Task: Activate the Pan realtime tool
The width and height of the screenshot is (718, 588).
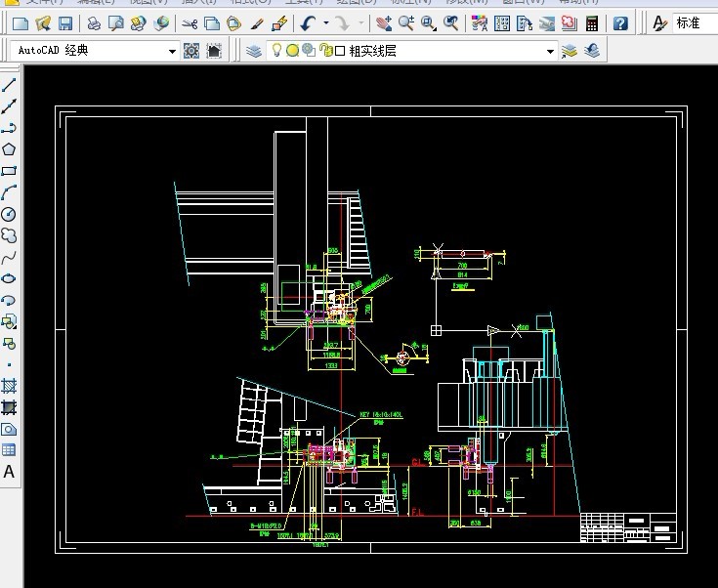Action: click(x=384, y=22)
